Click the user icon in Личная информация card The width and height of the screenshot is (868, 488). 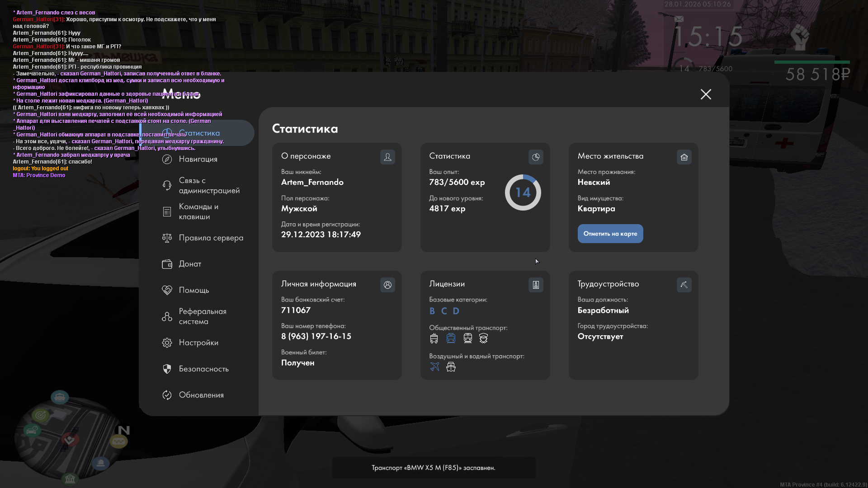pyautogui.click(x=387, y=285)
